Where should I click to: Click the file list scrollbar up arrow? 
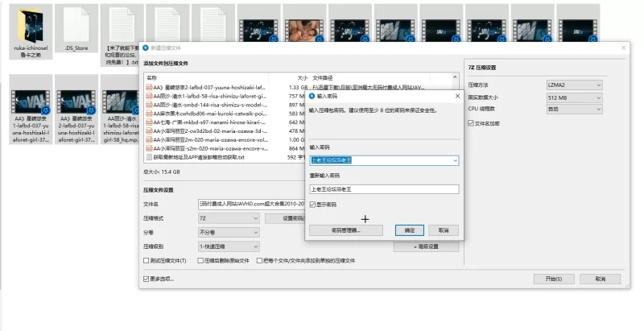[x=455, y=77]
